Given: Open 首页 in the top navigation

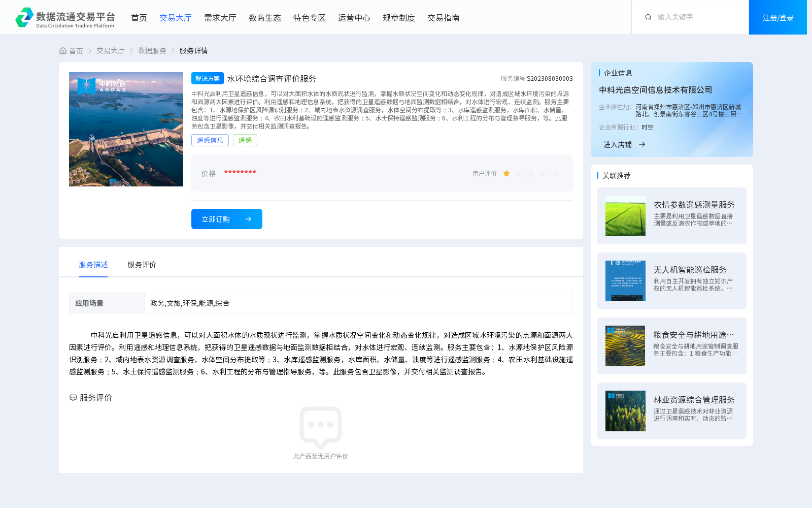Looking at the screenshot, I should click(139, 18).
